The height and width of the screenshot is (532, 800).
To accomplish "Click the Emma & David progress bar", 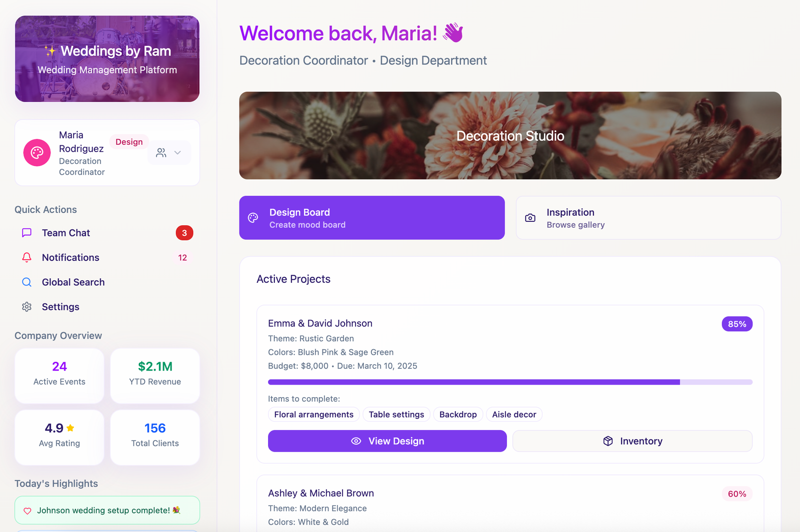I will [510, 382].
